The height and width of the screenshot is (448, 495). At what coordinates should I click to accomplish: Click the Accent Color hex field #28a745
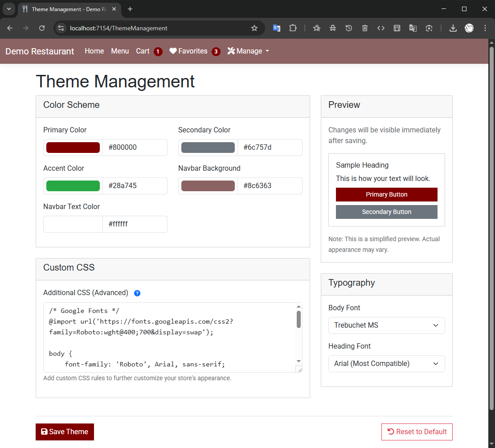(135, 186)
